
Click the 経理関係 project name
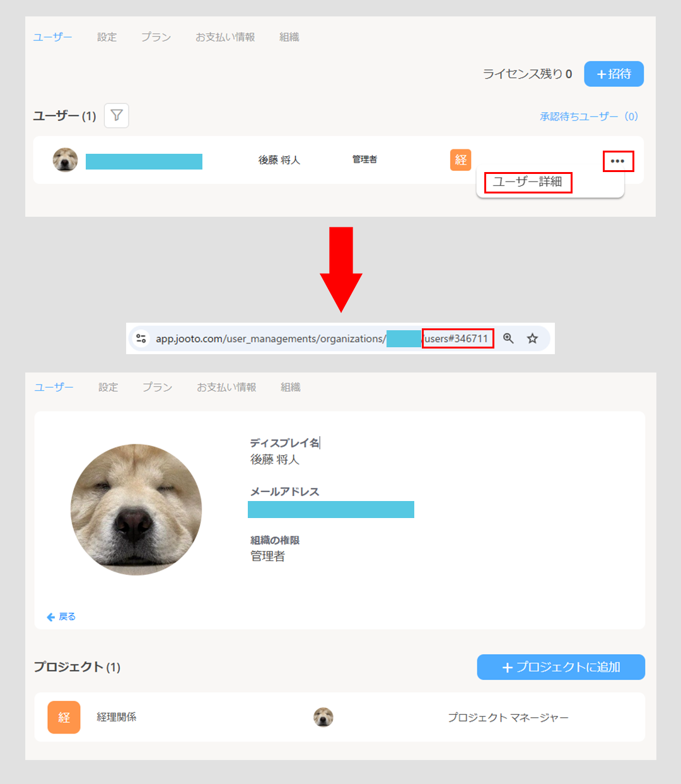tap(117, 717)
